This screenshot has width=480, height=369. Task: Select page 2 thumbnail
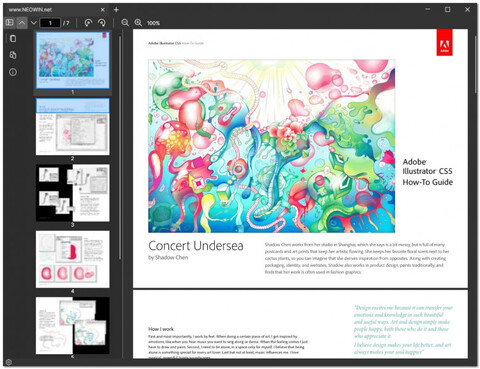click(x=73, y=127)
